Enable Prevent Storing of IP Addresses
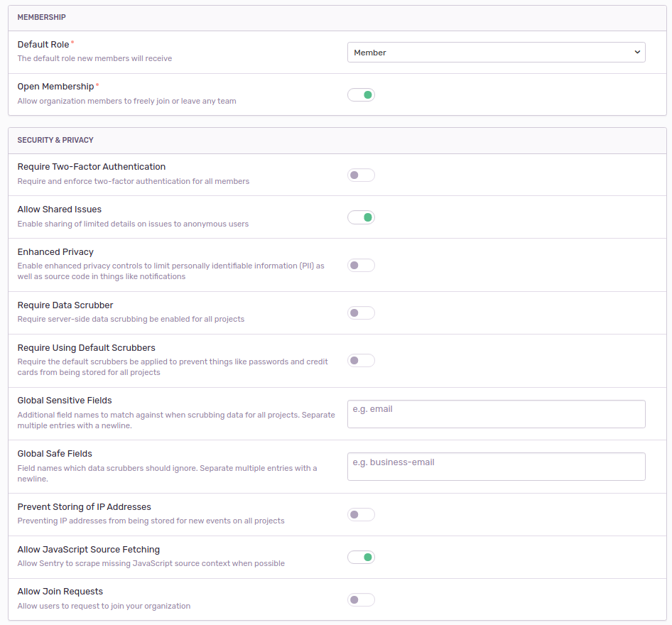Viewport: 672px width, 625px height. point(361,514)
